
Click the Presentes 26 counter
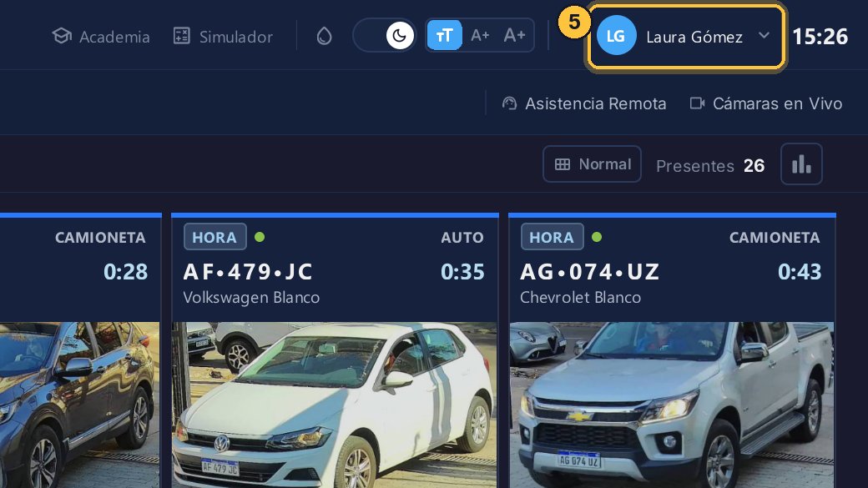tap(710, 165)
